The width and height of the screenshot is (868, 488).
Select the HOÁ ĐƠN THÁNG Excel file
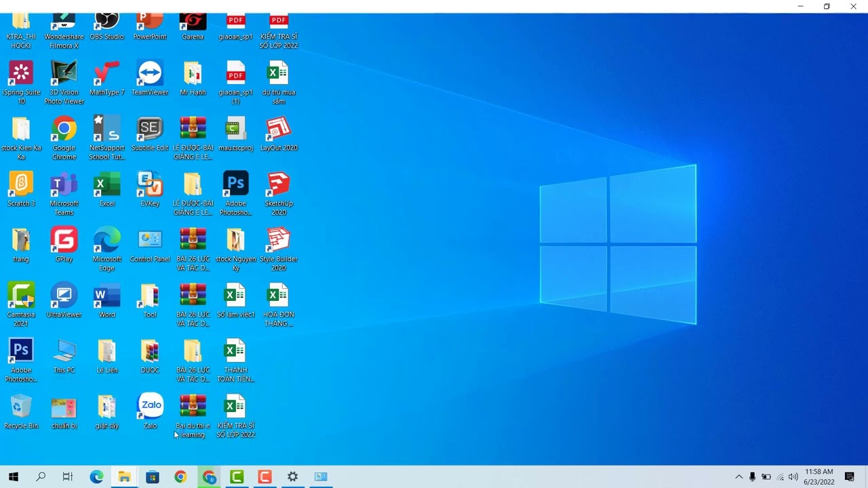pos(279,304)
